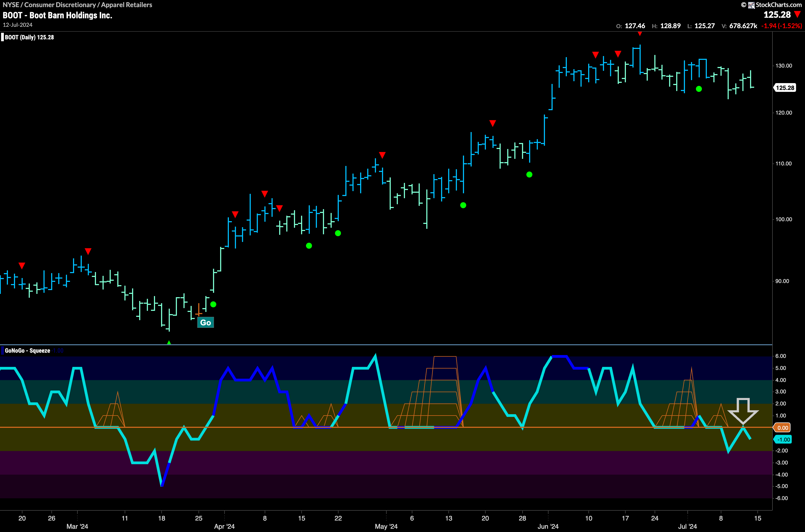Click the orange 0.00 oscillator value tag

[782, 428]
